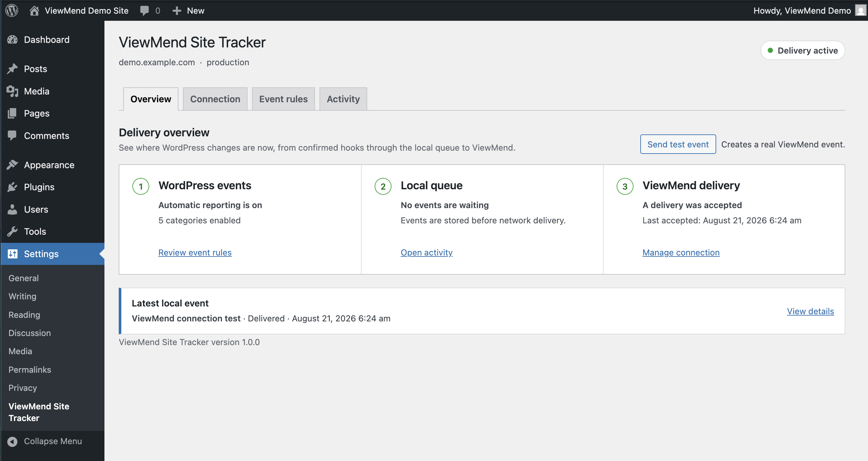Click the Collapse Menu arrow icon

12,442
